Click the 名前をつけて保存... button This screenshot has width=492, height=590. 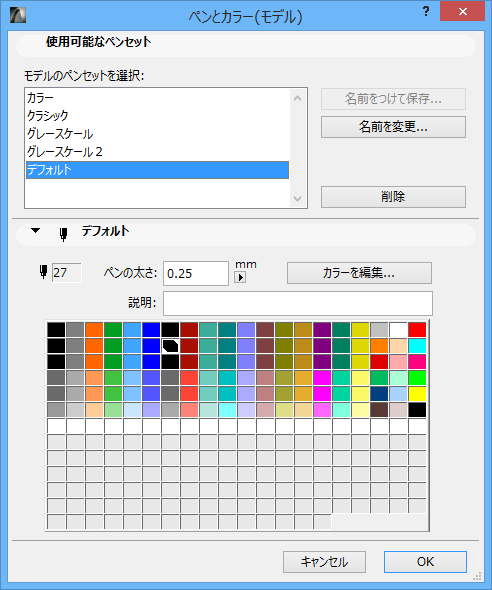pyautogui.click(x=393, y=99)
